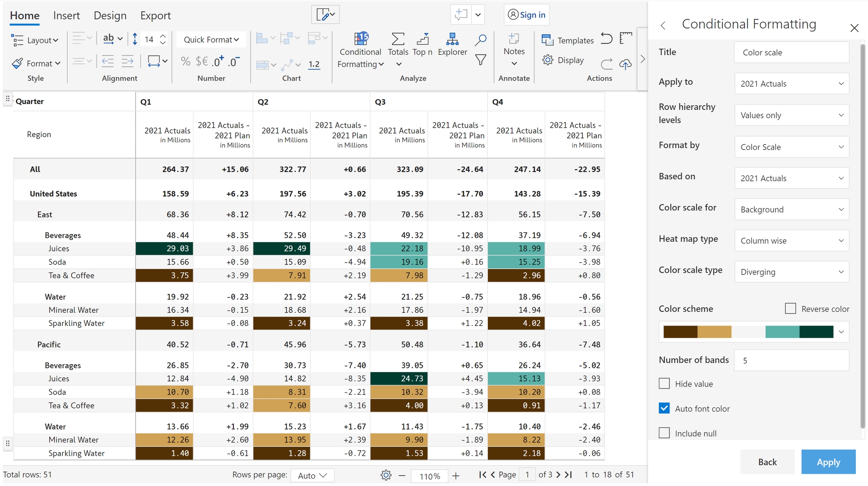
Task: Switch to the Design tab
Action: click(110, 15)
